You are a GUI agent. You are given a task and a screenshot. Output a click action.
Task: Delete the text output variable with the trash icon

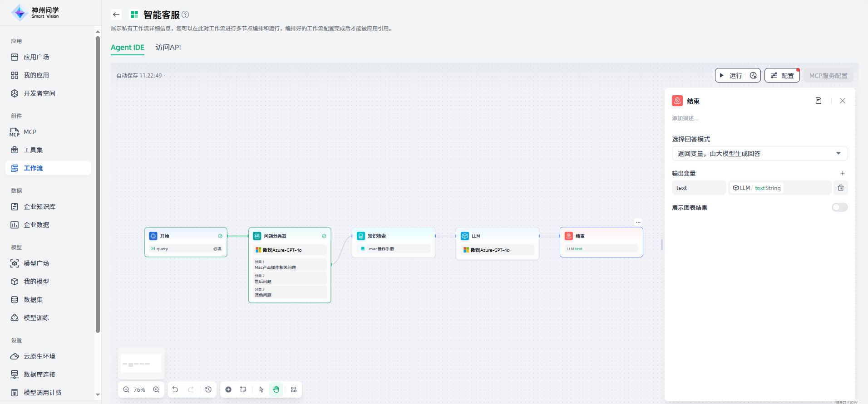pos(840,188)
